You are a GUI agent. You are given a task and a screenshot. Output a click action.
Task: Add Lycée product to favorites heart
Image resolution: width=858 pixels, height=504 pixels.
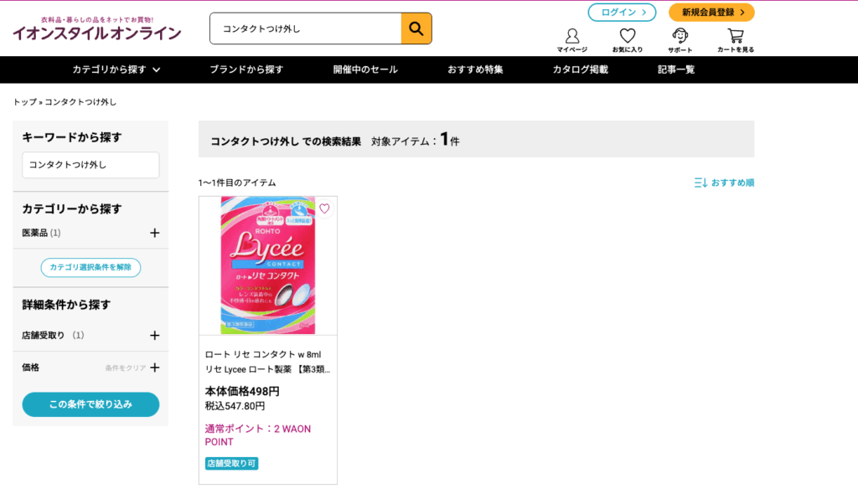click(324, 208)
